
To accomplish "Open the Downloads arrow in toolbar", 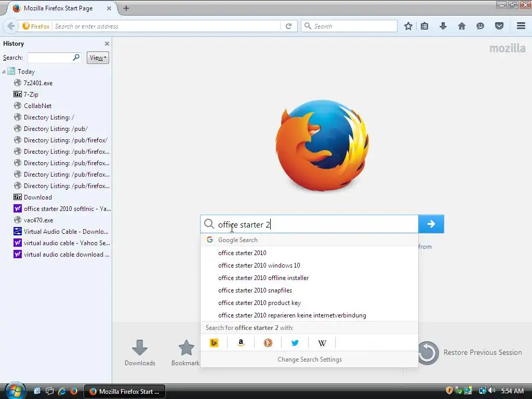I will 443,26.
